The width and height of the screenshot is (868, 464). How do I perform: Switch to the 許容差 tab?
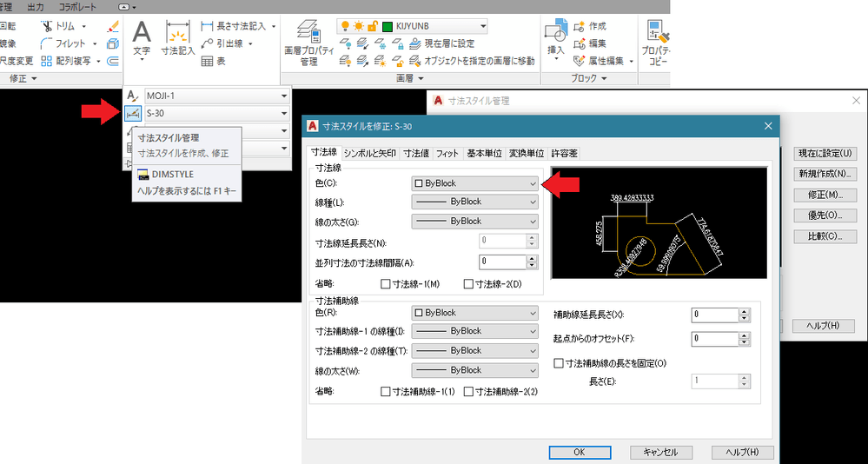point(564,154)
